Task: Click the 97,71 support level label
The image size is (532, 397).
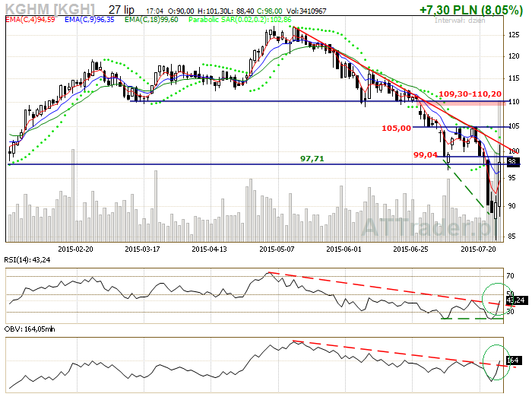Action: [x=312, y=159]
